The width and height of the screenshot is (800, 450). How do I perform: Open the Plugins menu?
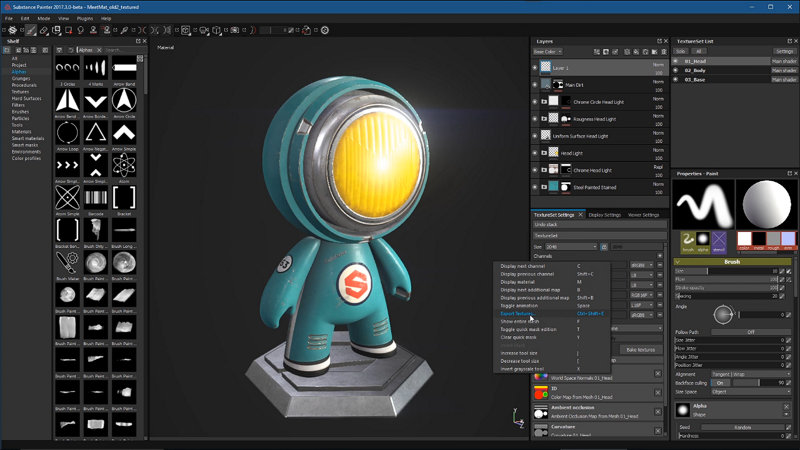(x=85, y=18)
